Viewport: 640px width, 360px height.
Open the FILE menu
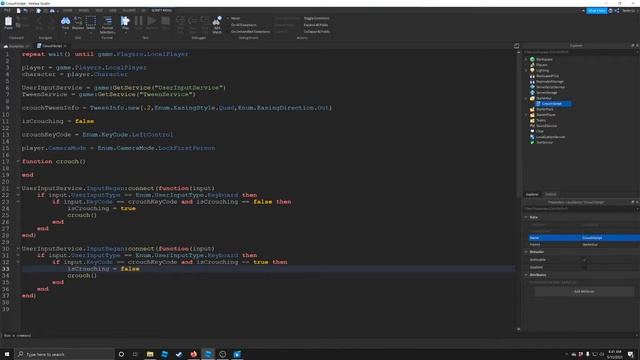pos(7,11)
